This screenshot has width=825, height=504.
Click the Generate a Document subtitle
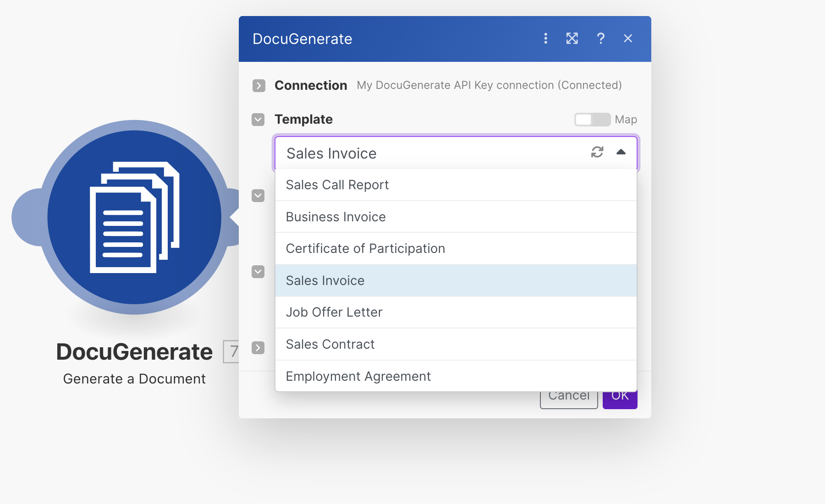pos(134,379)
